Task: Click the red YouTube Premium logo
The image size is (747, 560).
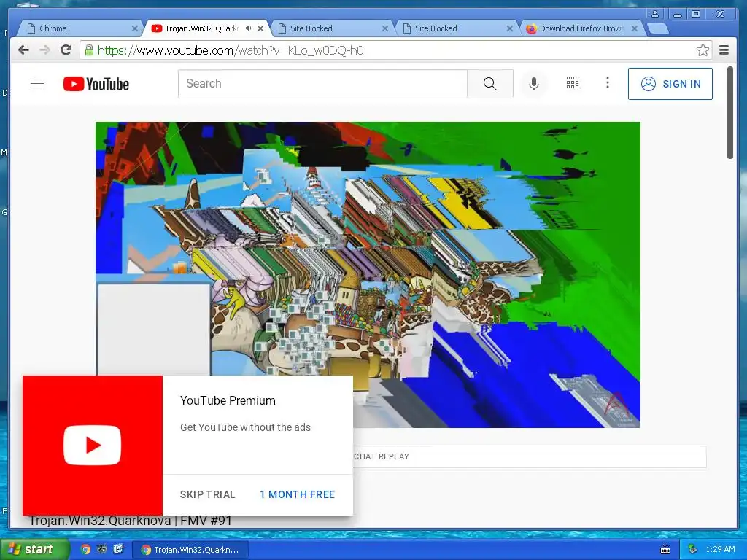Action: [93, 446]
